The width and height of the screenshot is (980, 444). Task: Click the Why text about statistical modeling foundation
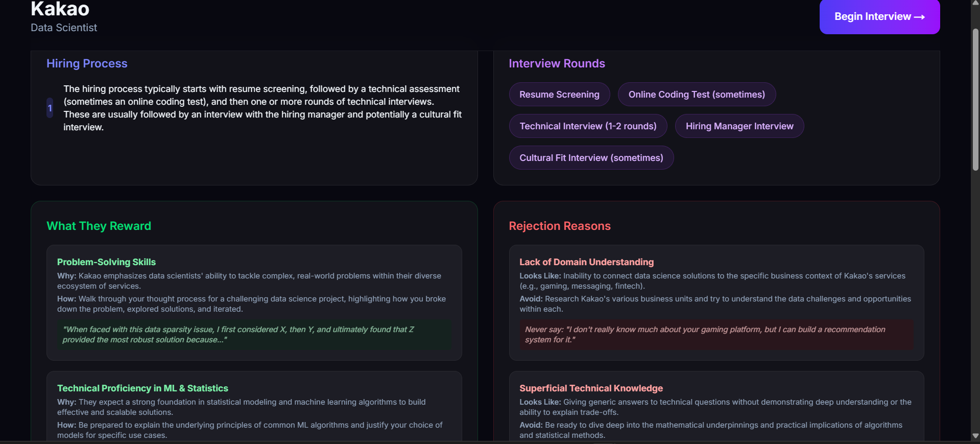pos(242,407)
